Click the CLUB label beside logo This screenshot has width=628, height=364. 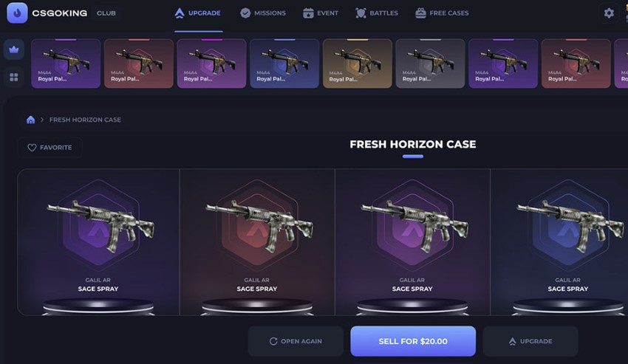click(106, 13)
